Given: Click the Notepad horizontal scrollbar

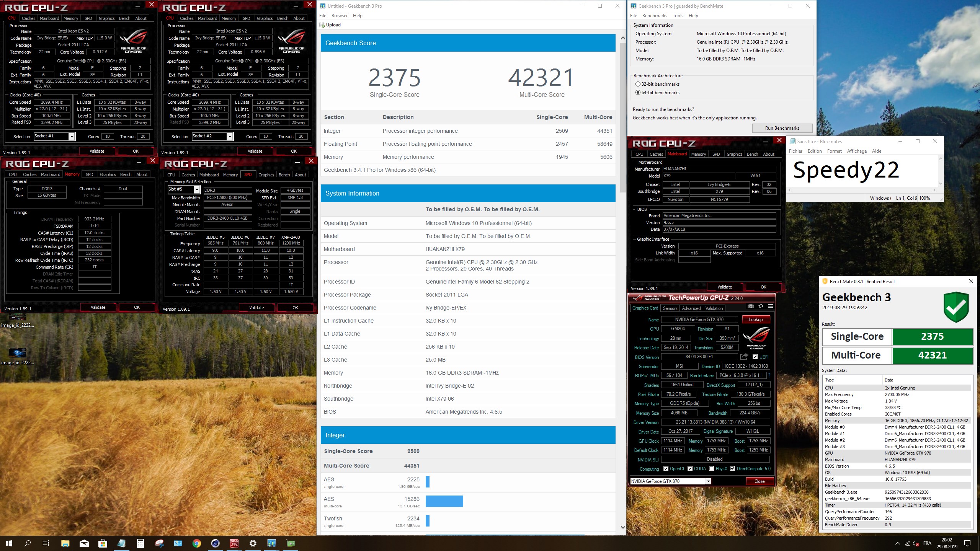Looking at the screenshot, I should pos(861,190).
